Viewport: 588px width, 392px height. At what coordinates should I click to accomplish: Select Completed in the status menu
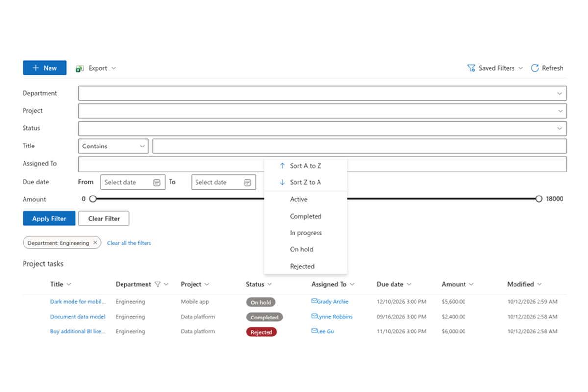click(305, 216)
